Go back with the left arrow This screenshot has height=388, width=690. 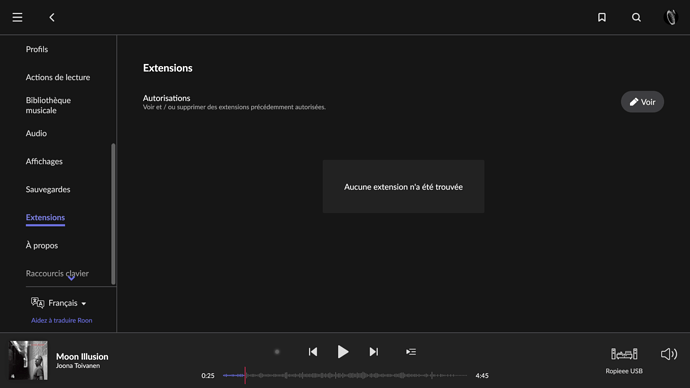52,17
